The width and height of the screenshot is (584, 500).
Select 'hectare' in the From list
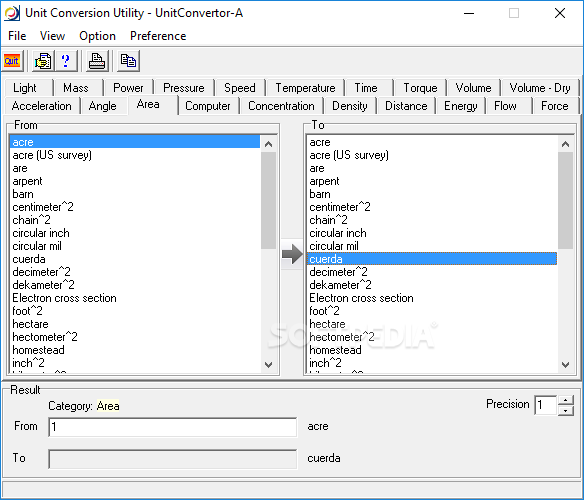coord(135,324)
